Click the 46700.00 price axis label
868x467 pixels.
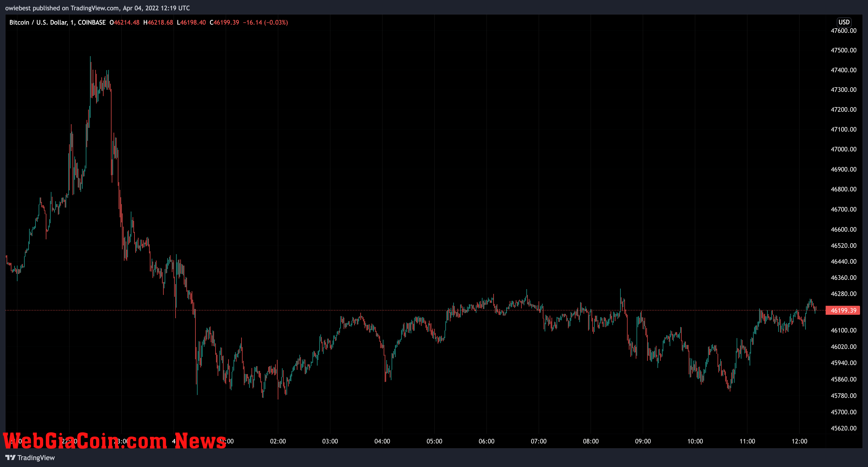point(843,209)
